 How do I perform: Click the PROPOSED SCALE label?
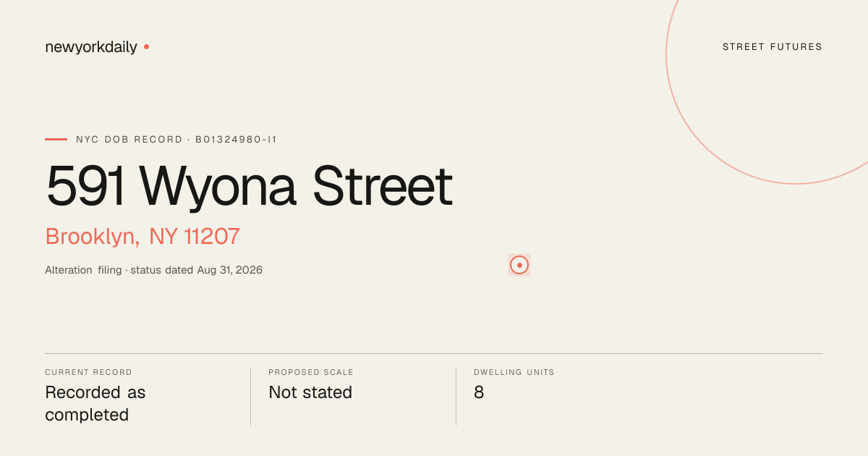[x=311, y=372]
